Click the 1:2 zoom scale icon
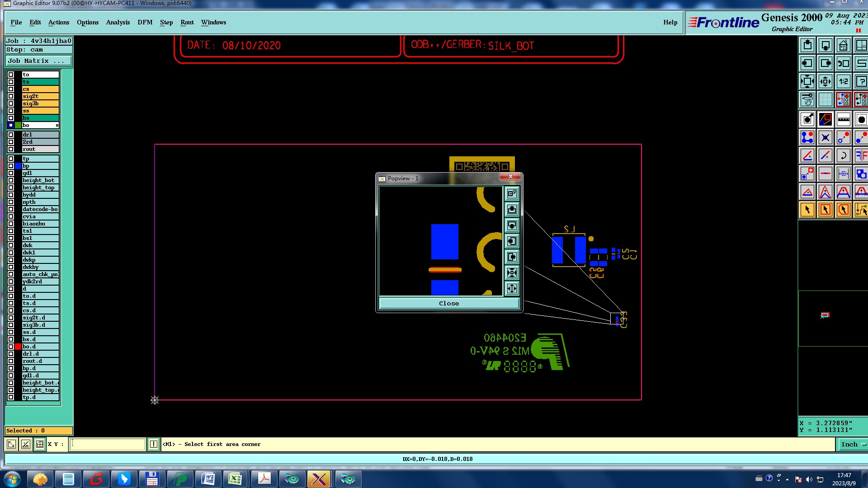 [843, 82]
